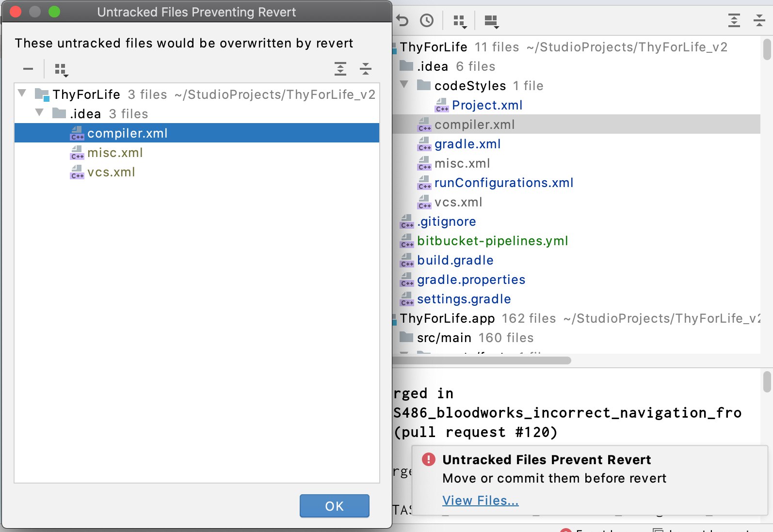Click the Group By icon in the dialog toolbar
This screenshot has height=532, width=773.
point(61,70)
